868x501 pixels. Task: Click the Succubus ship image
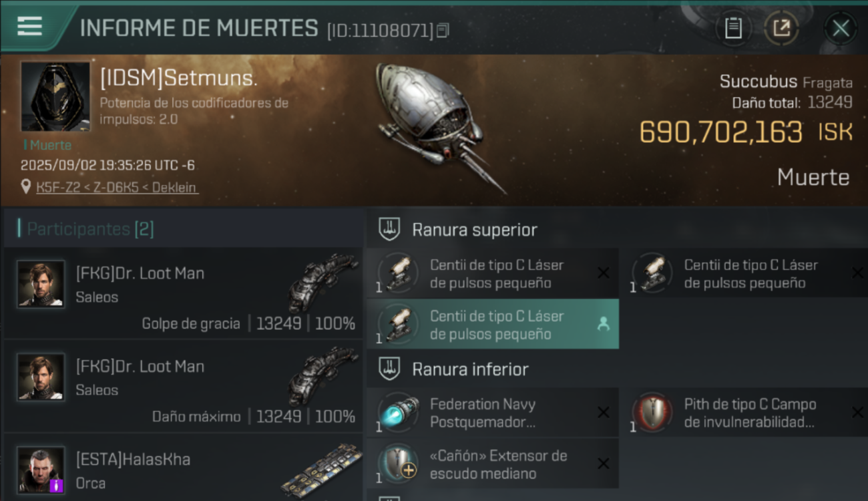[437, 127]
